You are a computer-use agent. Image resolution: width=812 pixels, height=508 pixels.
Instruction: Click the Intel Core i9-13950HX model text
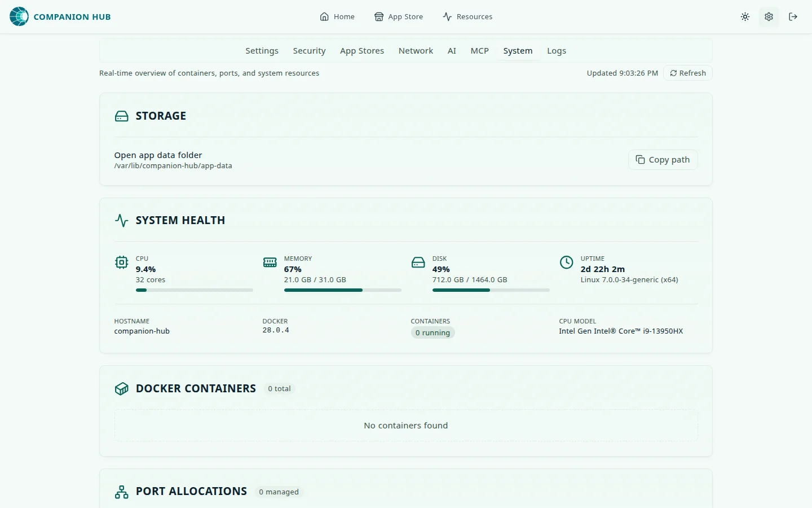tap(621, 331)
